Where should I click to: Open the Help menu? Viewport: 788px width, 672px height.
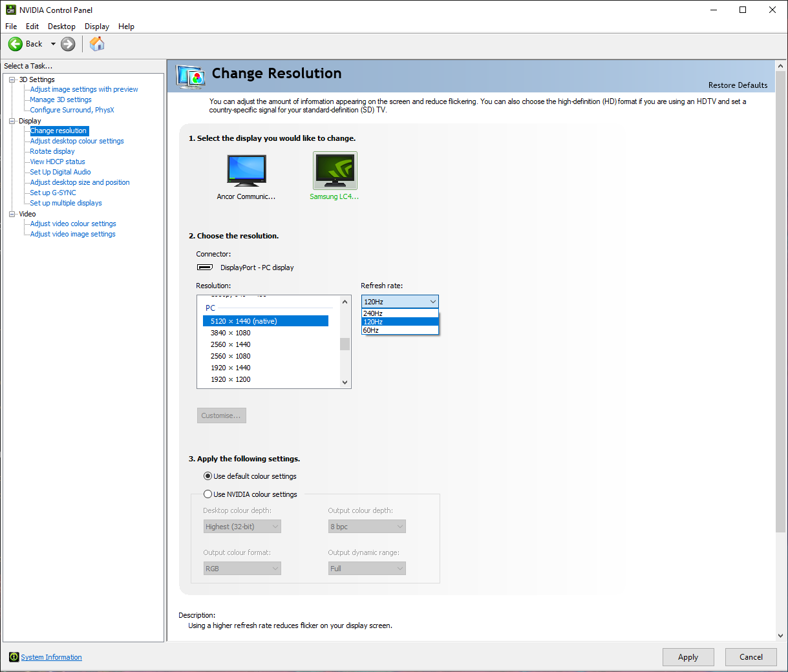click(126, 26)
